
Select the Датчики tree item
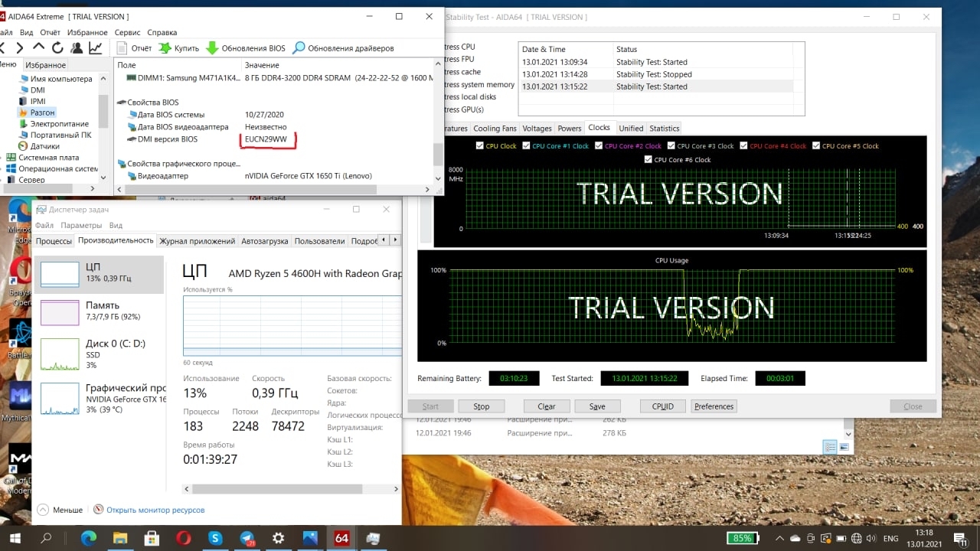pyautogui.click(x=38, y=146)
